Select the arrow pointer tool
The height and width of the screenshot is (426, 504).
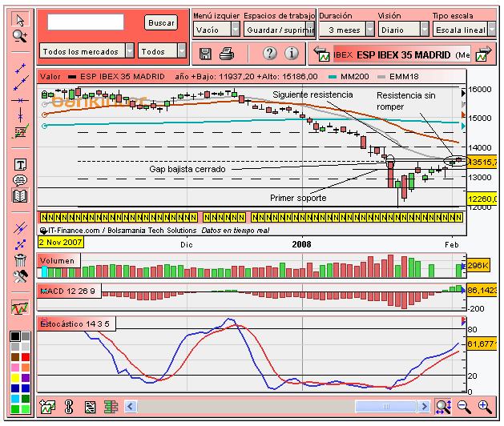point(20,19)
